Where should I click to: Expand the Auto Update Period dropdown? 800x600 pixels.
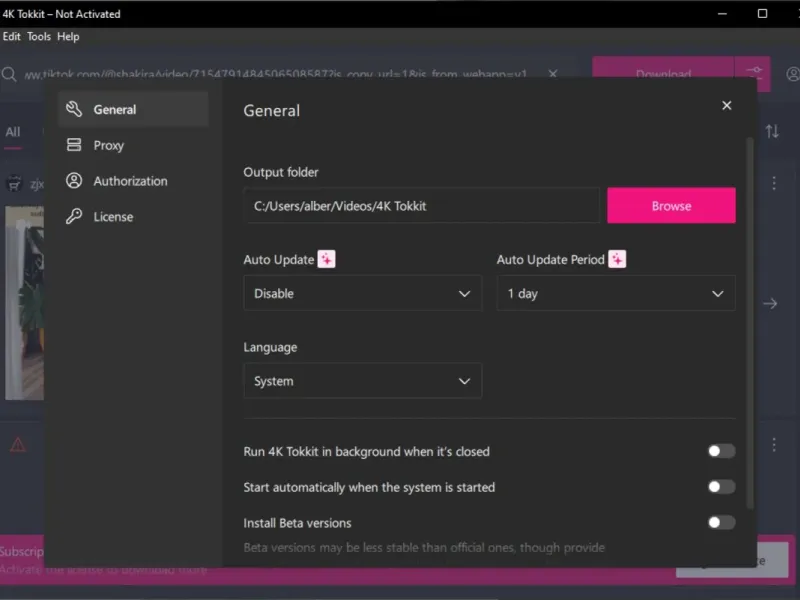pos(615,294)
